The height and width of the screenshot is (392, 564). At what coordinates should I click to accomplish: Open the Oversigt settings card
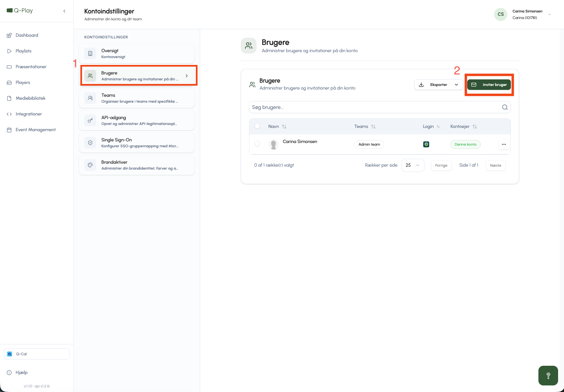tap(137, 53)
